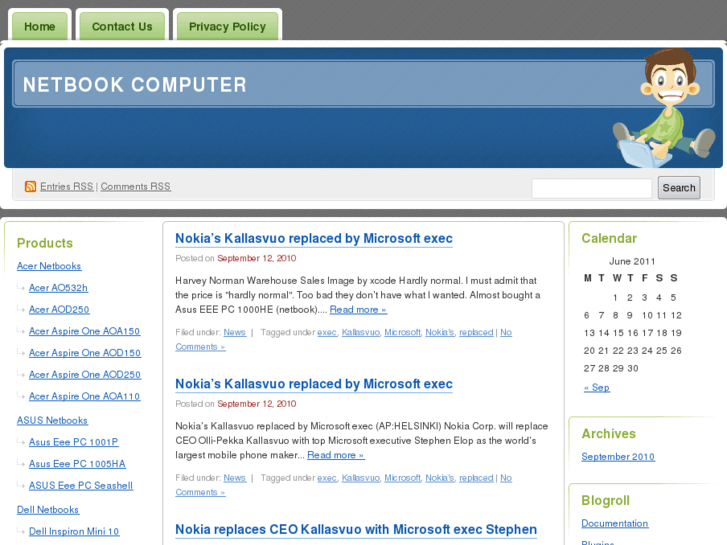Viewport: 727px width, 545px height.
Task: Click the June 2011 calendar caption
Action: tap(632, 262)
